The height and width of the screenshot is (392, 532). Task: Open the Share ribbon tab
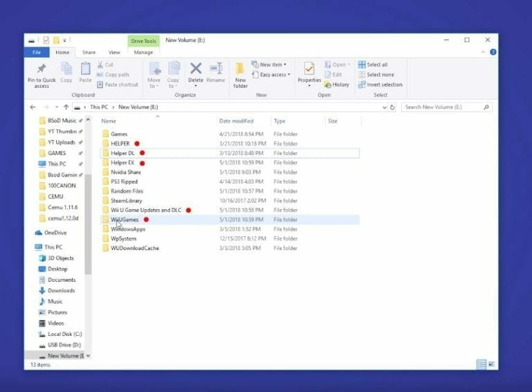tap(89, 52)
